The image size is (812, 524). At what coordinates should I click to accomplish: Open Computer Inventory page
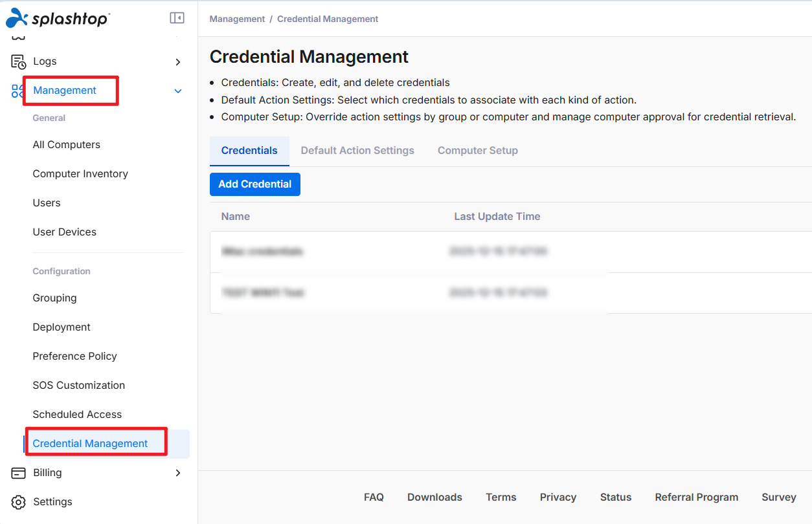[x=80, y=174]
